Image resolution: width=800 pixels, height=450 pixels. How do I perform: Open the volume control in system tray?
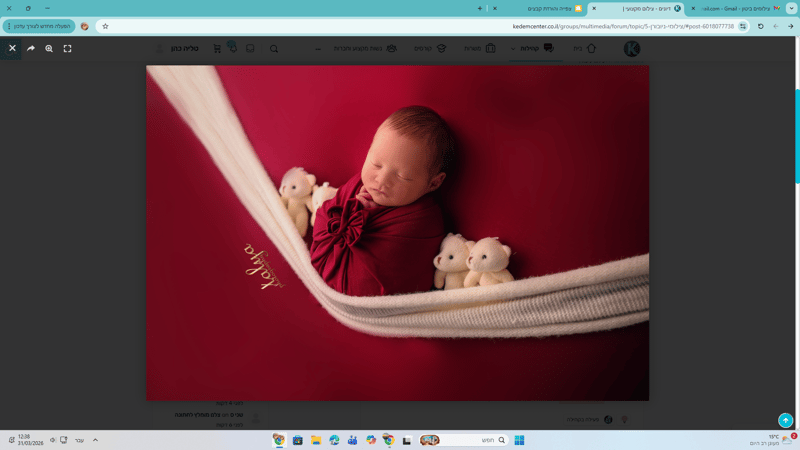[x=52, y=440]
